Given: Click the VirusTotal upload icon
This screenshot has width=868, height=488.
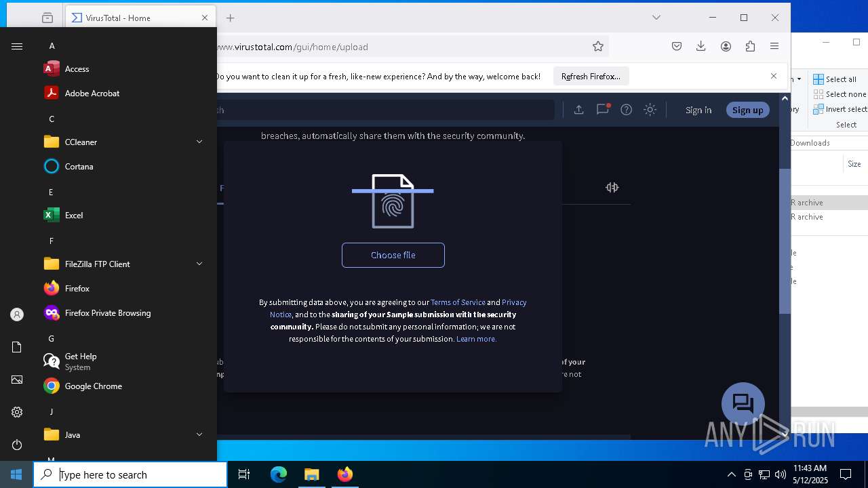Looking at the screenshot, I should 578,110.
